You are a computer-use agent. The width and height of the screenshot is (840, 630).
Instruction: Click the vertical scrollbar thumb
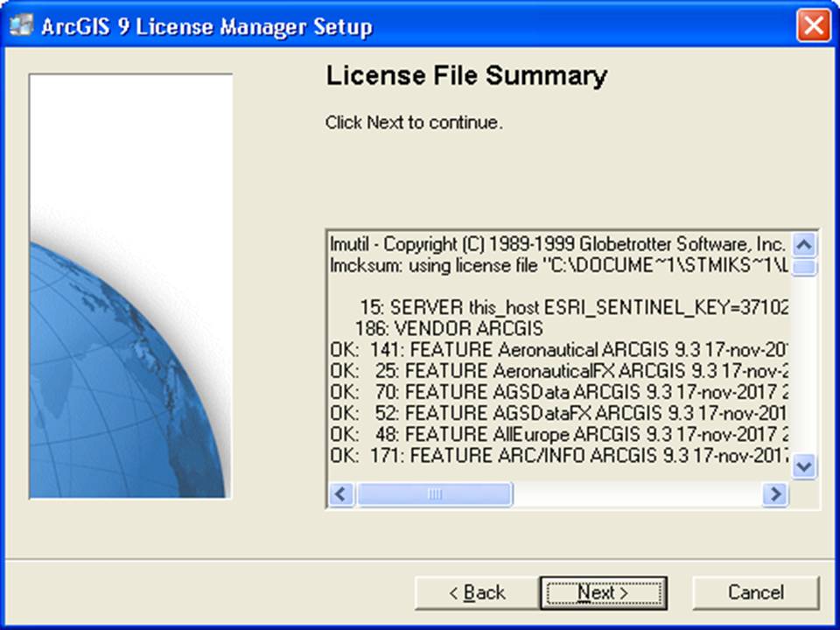802,269
